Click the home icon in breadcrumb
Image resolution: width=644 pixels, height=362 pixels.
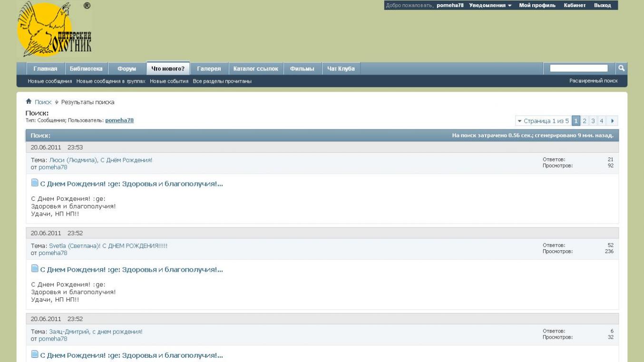tap(29, 102)
